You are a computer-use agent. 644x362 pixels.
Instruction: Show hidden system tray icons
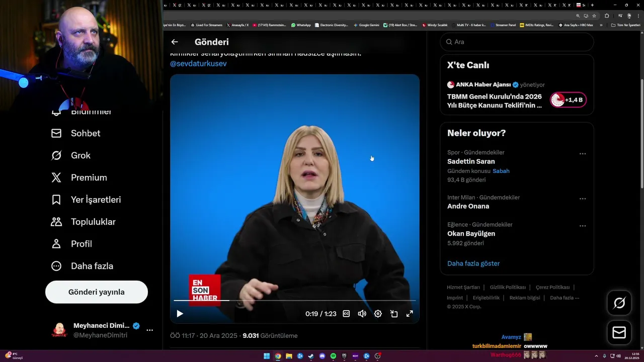point(596,356)
